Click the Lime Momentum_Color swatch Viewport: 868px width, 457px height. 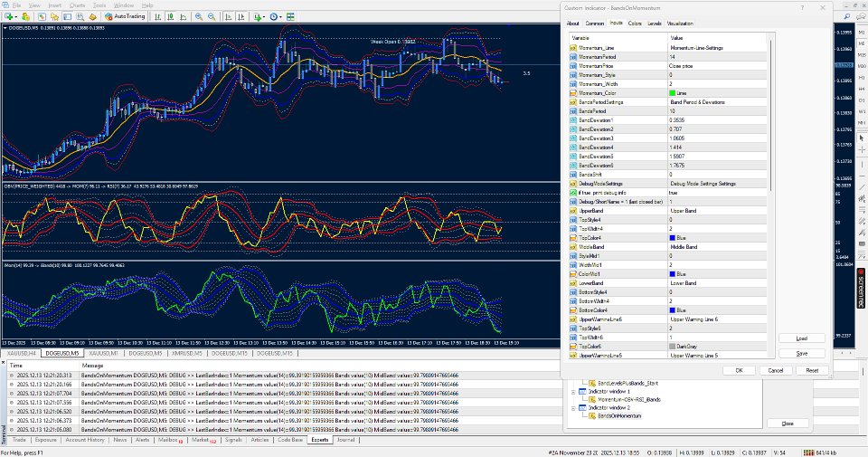point(673,93)
